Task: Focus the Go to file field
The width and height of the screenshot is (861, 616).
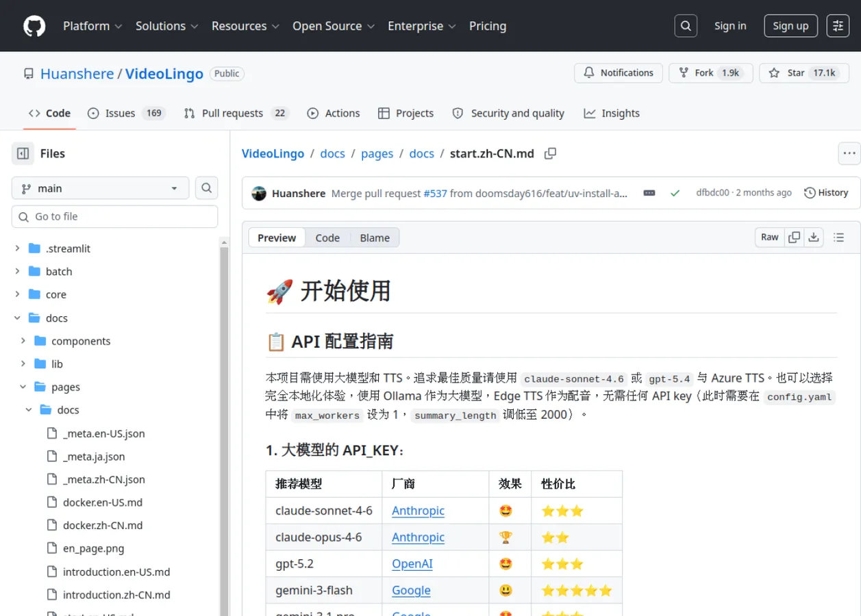Action: 115,217
